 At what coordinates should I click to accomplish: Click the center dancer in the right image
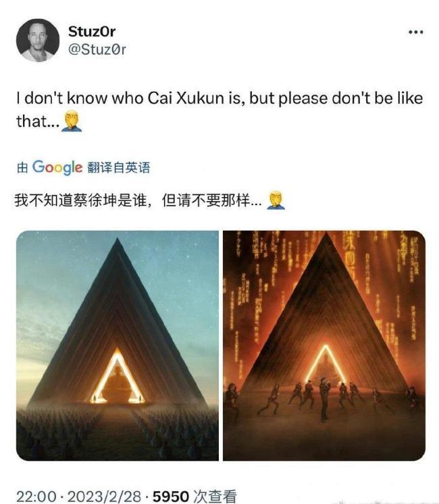325,399
